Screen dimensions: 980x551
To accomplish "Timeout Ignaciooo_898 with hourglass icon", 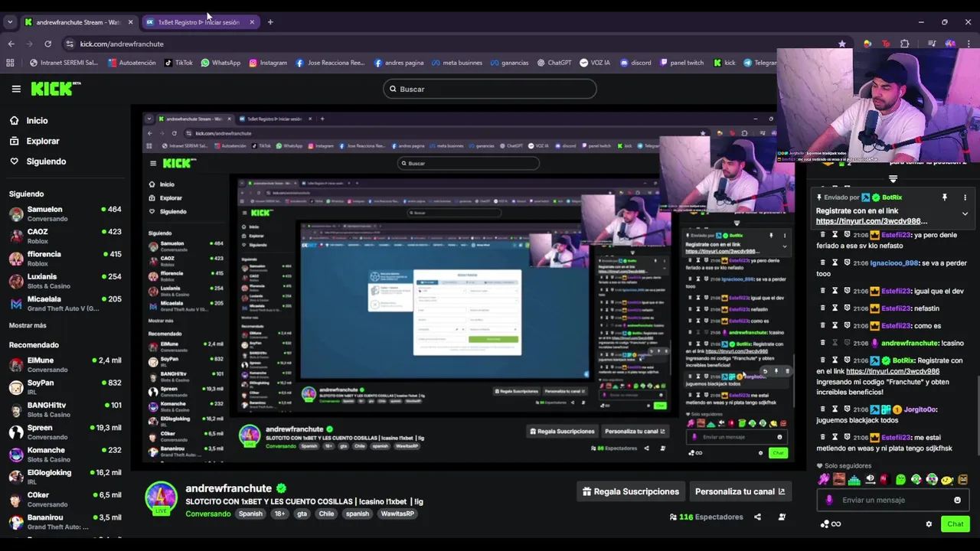I will tap(835, 262).
